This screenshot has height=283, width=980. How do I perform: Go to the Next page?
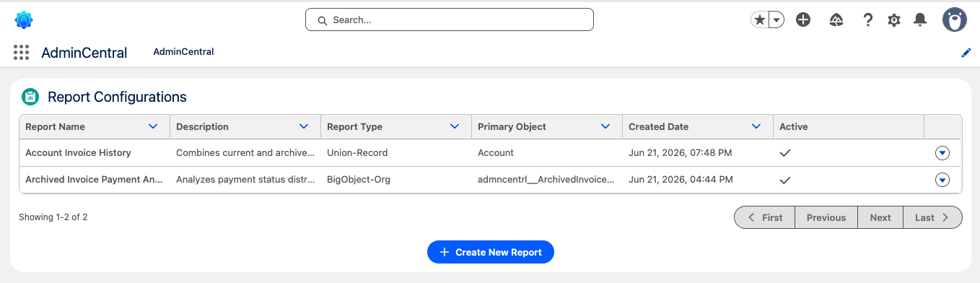point(880,217)
